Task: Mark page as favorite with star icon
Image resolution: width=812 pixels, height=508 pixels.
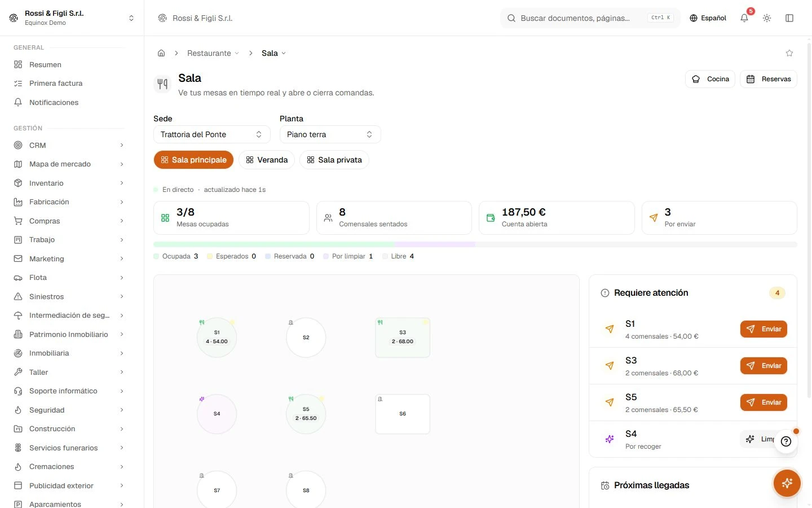Action: (x=789, y=53)
